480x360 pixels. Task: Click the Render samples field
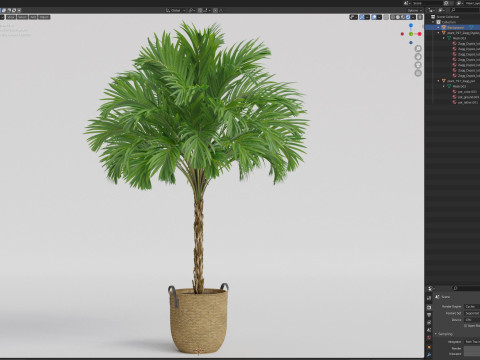(x=472, y=348)
